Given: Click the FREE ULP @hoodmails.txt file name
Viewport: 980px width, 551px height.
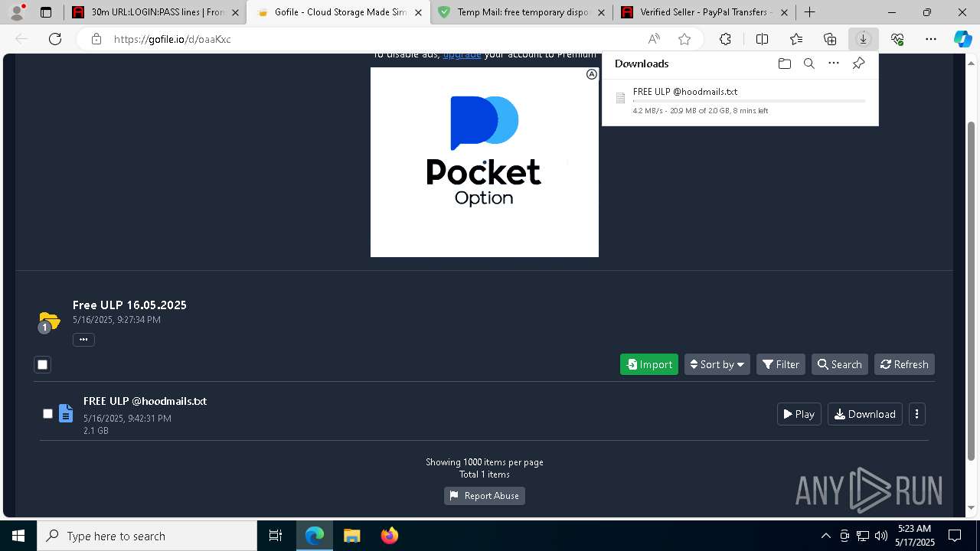Looking at the screenshot, I should click(x=145, y=401).
